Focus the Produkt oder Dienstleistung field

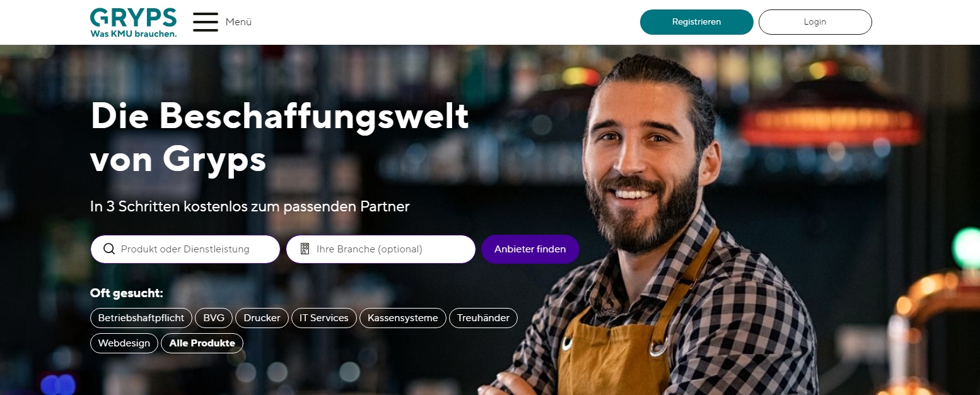click(185, 249)
